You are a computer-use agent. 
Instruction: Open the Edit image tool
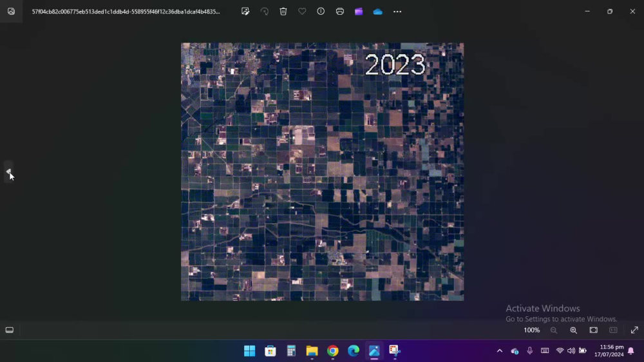pos(245,12)
